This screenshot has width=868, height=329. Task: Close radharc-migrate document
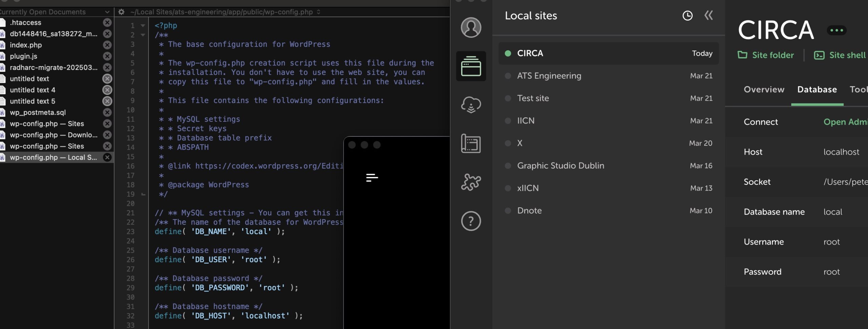tap(107, 67)
